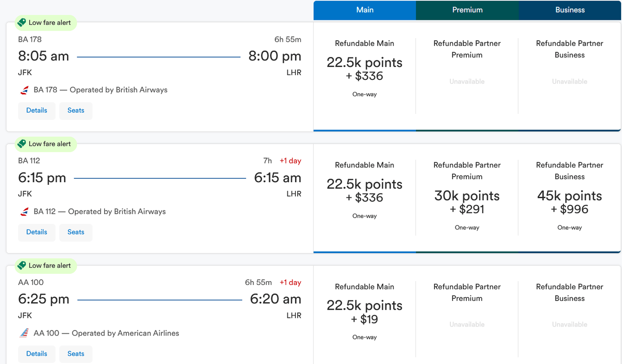The height and width of the screenshot is (364, 622).
Task: Click the Low fare alert tag on AA 100
Action: [45, 266]
